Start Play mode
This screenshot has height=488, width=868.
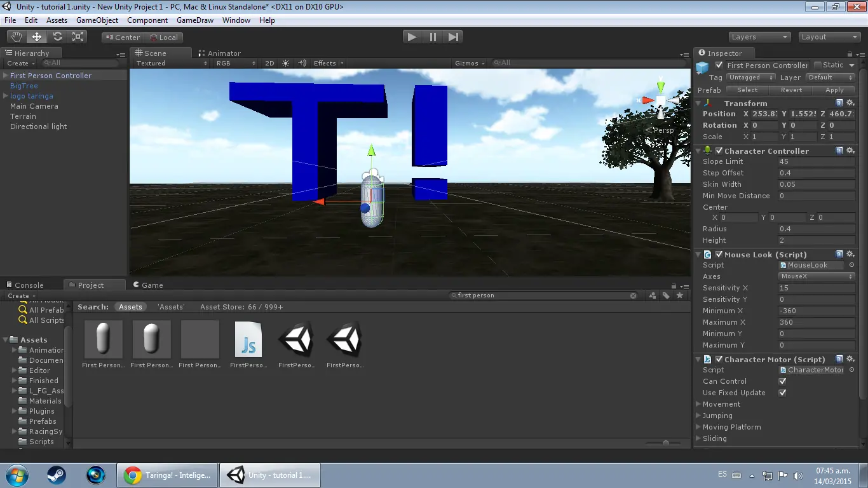click(x=412, y=37)
